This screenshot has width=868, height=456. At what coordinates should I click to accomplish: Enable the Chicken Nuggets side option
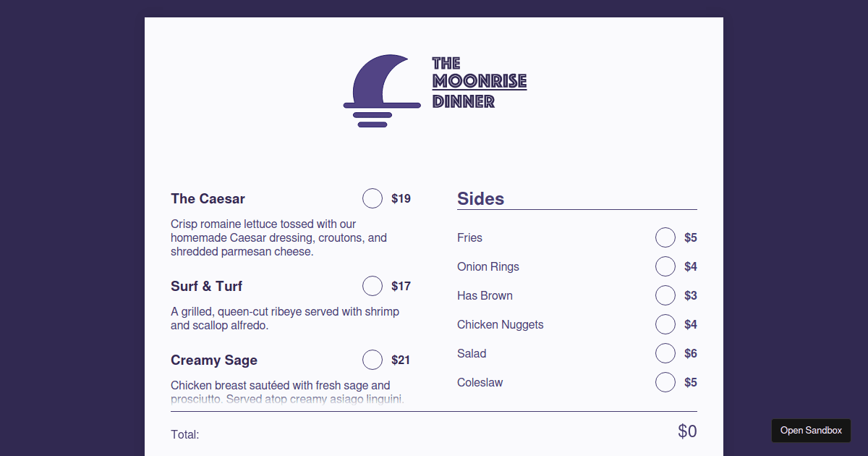coord(665,324)
